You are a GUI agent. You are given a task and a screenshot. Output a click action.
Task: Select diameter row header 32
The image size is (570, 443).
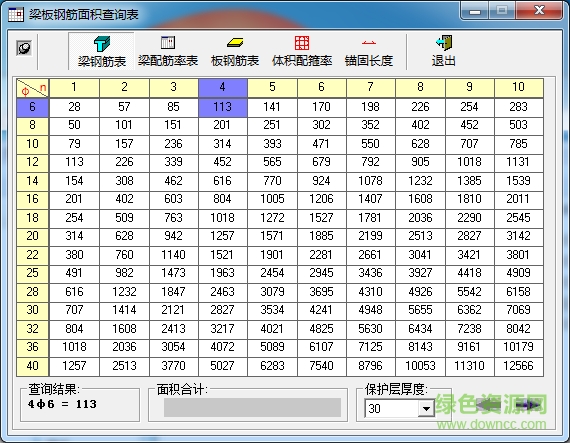pos(32,329)
